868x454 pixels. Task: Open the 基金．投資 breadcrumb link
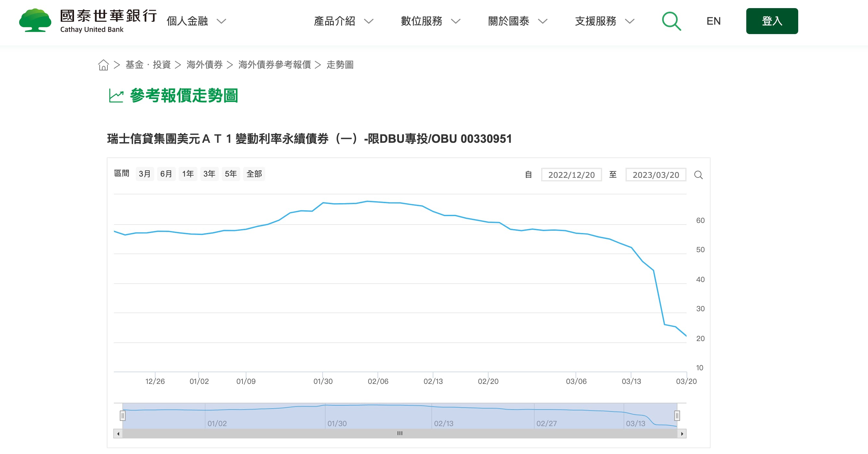148,65
